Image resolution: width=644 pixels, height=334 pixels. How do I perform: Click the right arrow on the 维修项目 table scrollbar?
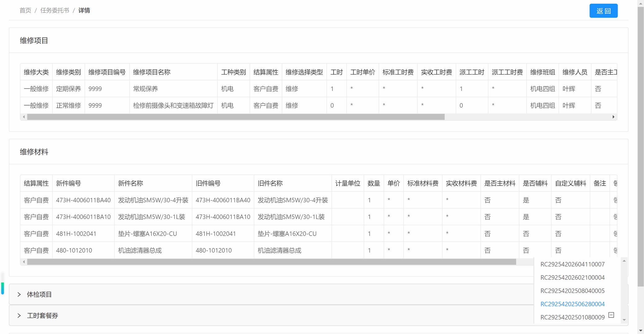pos(613,117)
